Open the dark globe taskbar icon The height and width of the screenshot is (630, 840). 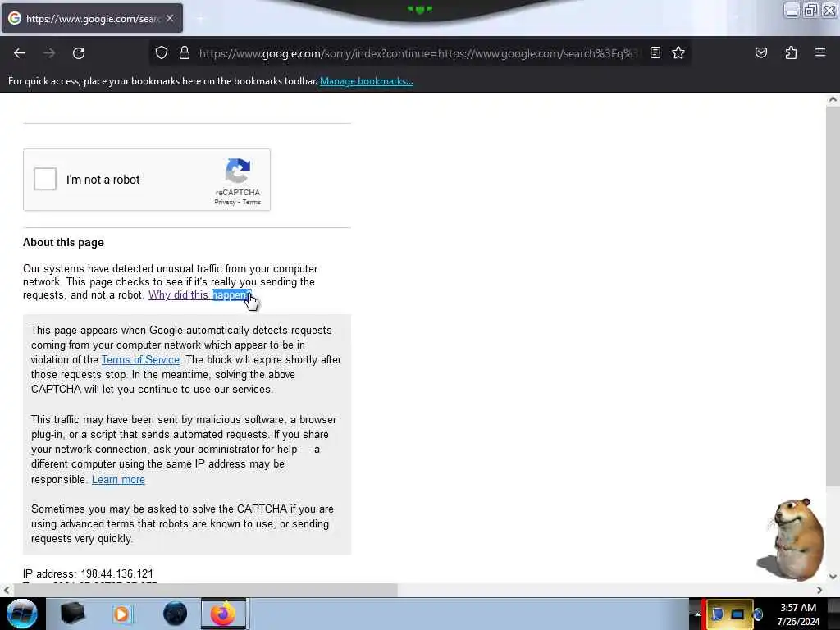pos(175,614)
